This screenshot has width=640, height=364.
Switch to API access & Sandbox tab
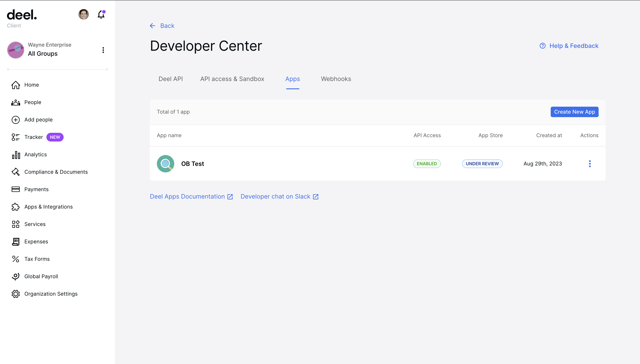232,79
